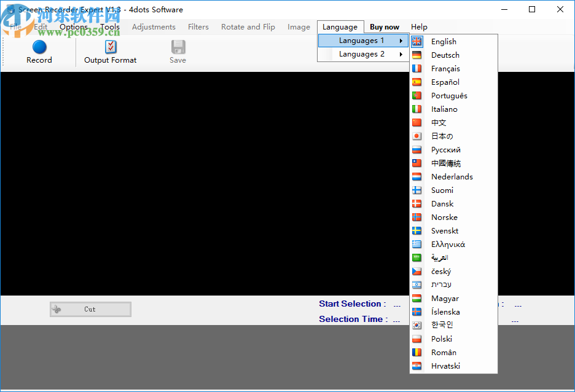Click the Finnish flag beside Suomi
This screenshot has width=575, height=392.
coord(417,190)
